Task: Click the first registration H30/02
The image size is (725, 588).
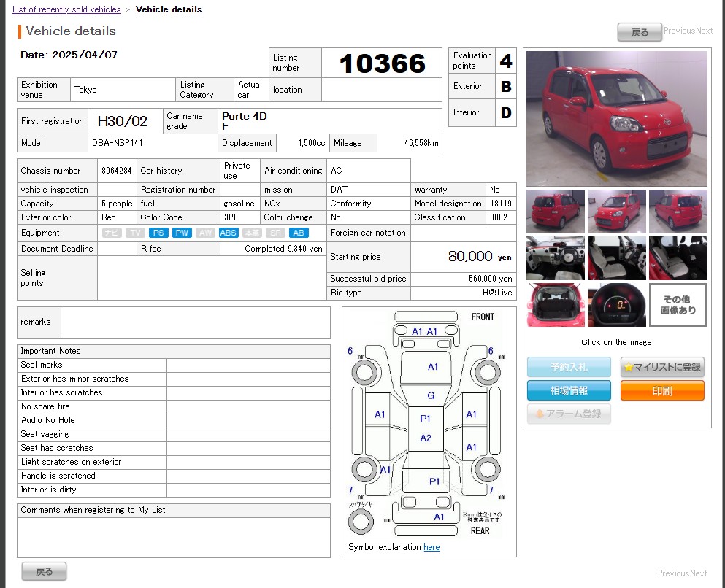Action: (122, 121)
